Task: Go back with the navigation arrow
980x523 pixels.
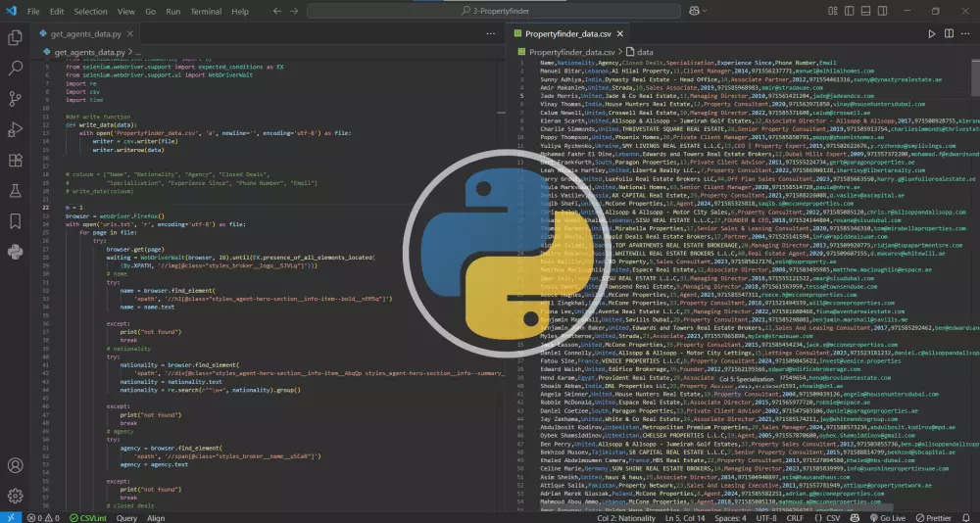Action: (277, 11)
